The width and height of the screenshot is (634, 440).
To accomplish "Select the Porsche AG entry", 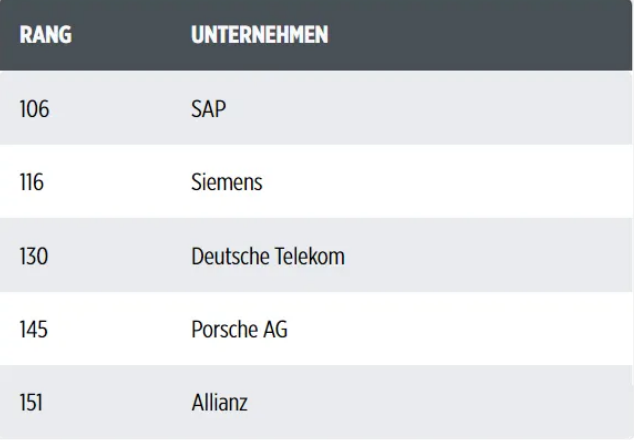I will click(239, 329).
